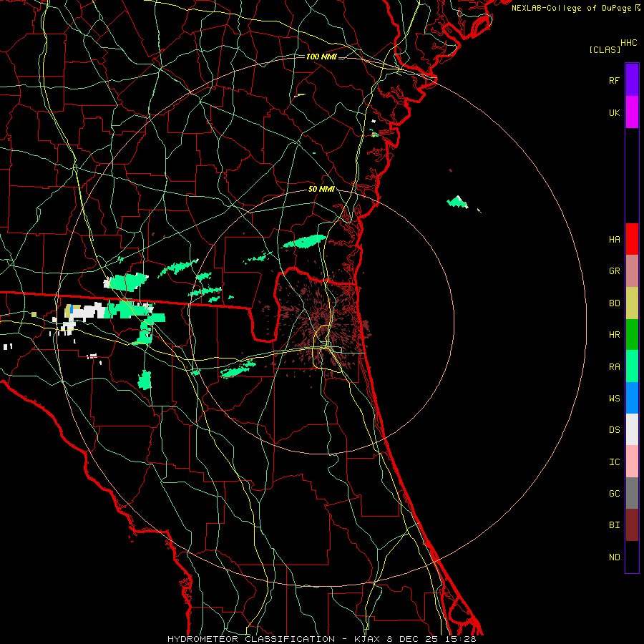Select the IC light pink legend swatch
The height and width of the screenshot is (644, 644).
click(632, 462)
